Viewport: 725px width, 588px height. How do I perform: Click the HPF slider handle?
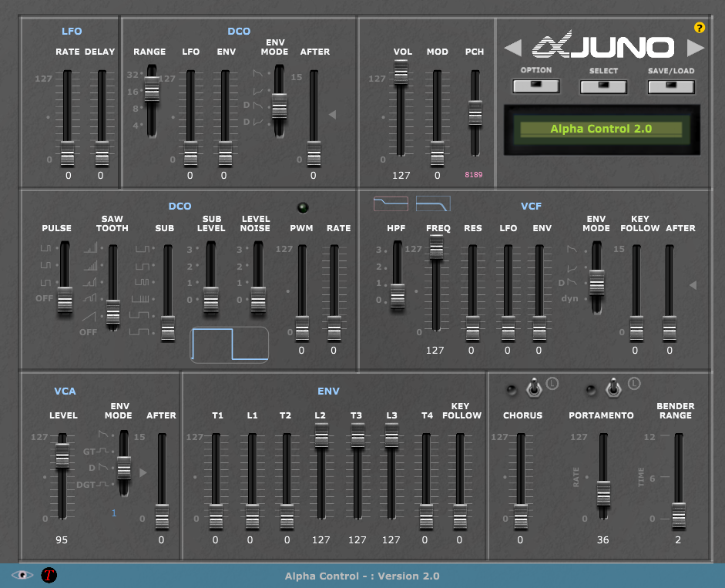pyautogui.click(x=398, y=296)
